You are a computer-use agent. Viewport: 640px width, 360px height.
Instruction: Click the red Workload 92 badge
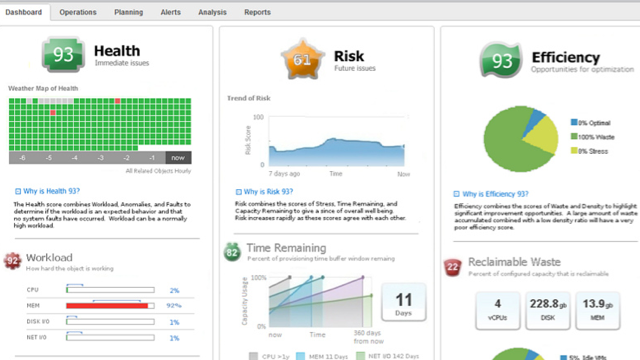coord(13,261)
